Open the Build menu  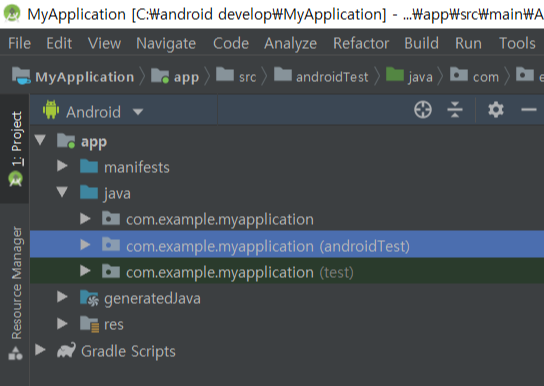point(422,43)
